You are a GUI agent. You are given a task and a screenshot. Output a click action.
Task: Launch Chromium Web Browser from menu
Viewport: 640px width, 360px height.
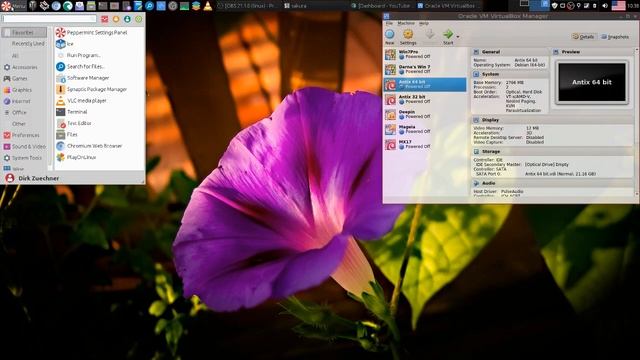[99, 146]
